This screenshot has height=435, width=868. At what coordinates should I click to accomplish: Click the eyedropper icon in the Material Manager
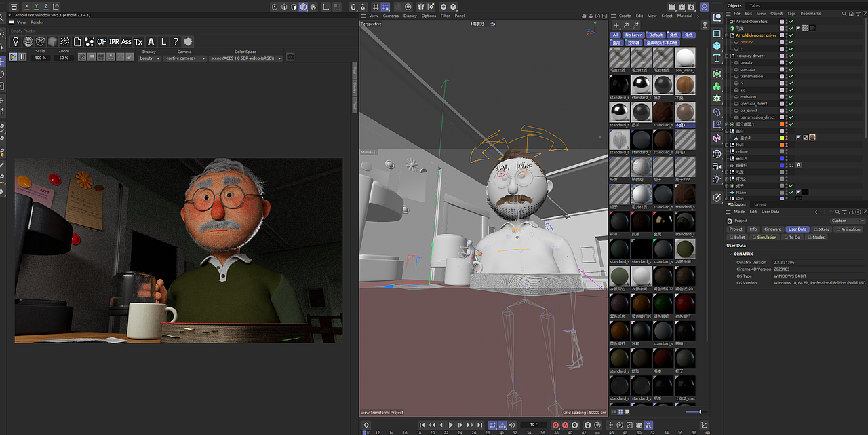coord(636,25)
